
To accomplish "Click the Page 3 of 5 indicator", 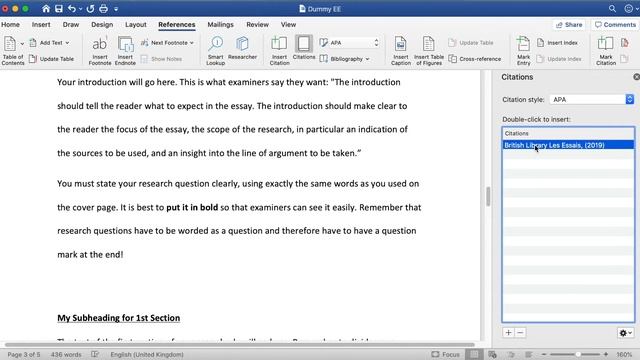I will click(x=24, y=354).
